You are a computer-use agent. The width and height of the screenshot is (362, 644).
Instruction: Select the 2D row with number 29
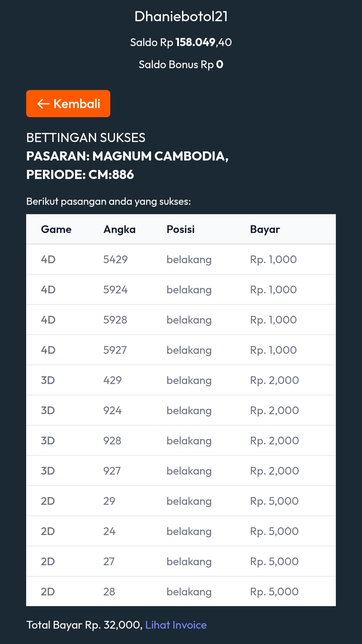(x=181, y=501)
